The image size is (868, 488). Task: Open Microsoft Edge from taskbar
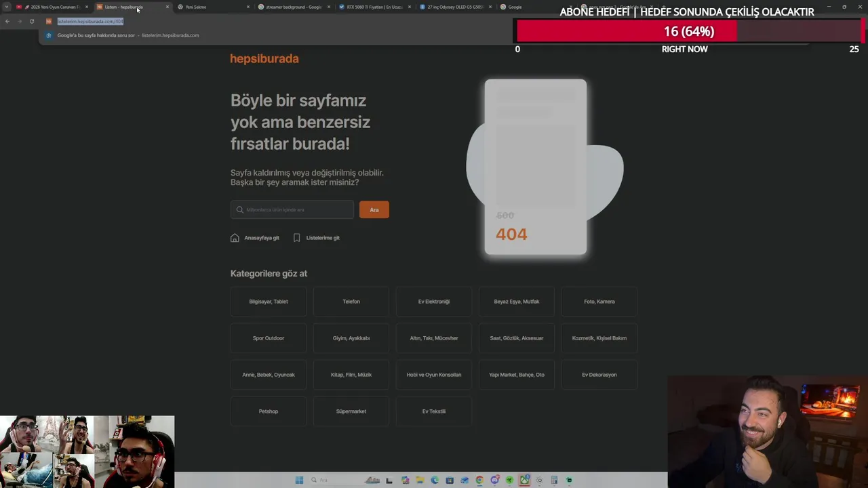pos(435,480)
